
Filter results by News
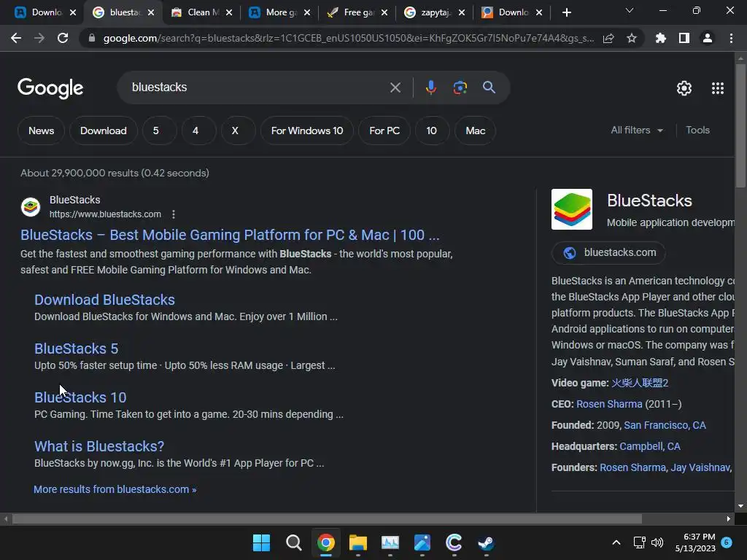point(41,131)
